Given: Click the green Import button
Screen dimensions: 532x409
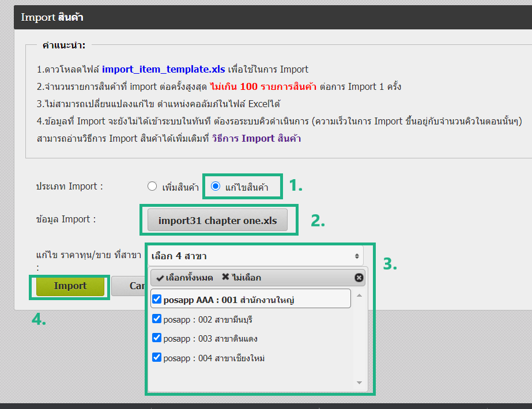Looking at the screenshot, I should point(70,286).
